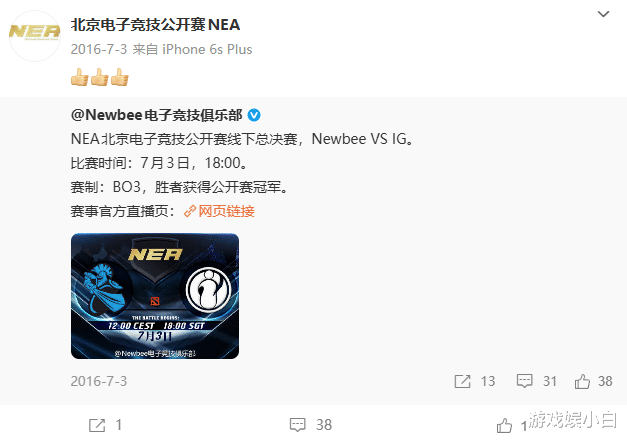Open bottom comment icon showing 38
The image size is (627, 441).
point(298,425)
